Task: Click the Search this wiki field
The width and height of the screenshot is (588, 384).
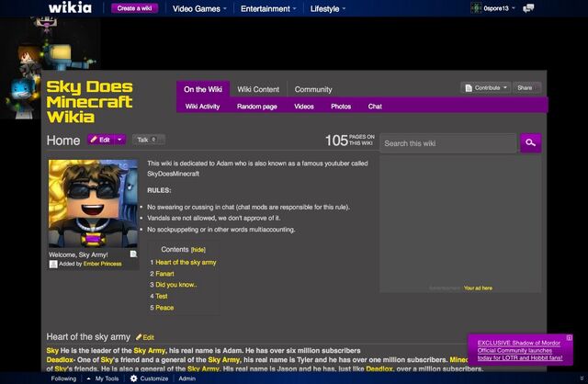Action: pos(448,143)
